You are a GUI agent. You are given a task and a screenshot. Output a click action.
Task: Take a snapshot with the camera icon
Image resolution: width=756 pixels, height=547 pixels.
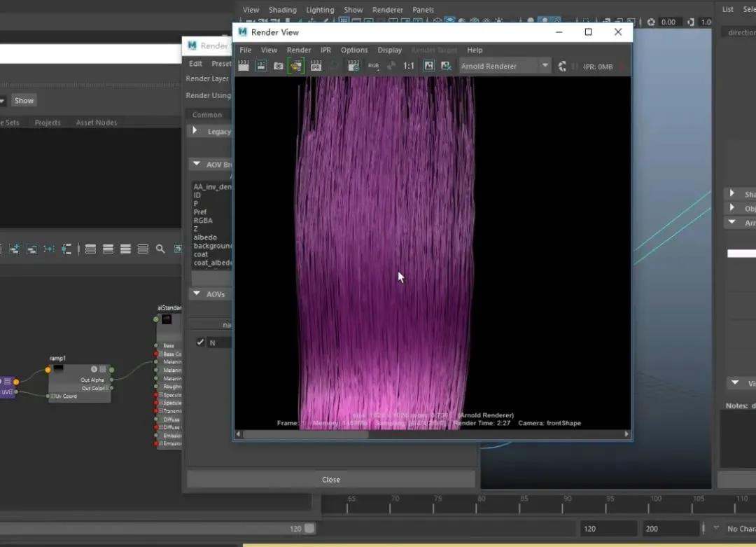pyautogui.click(x=279, y=66)
